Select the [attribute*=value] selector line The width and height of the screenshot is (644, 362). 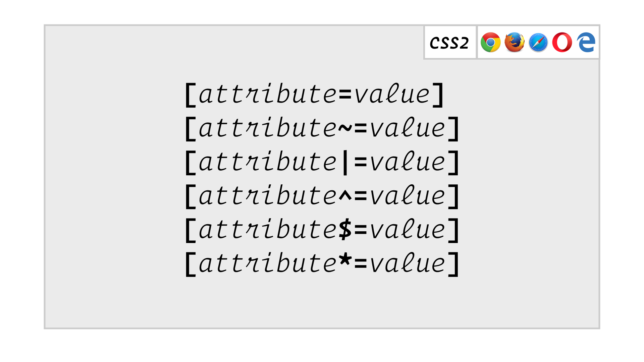click(x=322, y=264)
